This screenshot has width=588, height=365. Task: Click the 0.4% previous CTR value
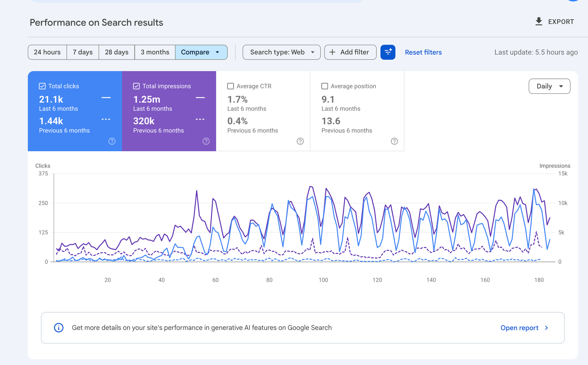point(237,121)
